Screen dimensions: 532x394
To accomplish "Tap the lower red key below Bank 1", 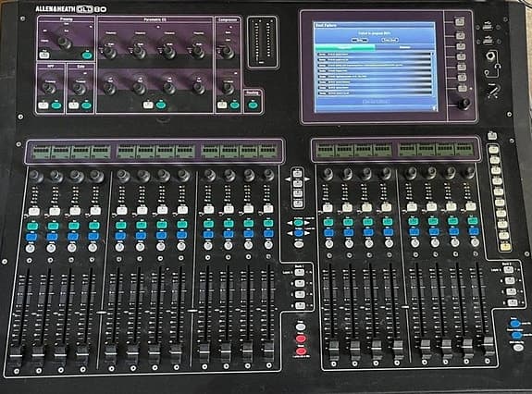I will 301,351.
